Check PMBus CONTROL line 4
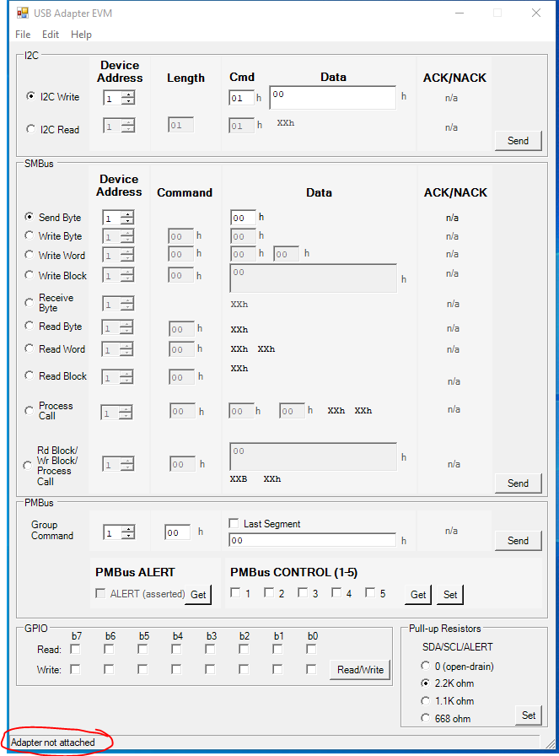 tap(336, 592)
